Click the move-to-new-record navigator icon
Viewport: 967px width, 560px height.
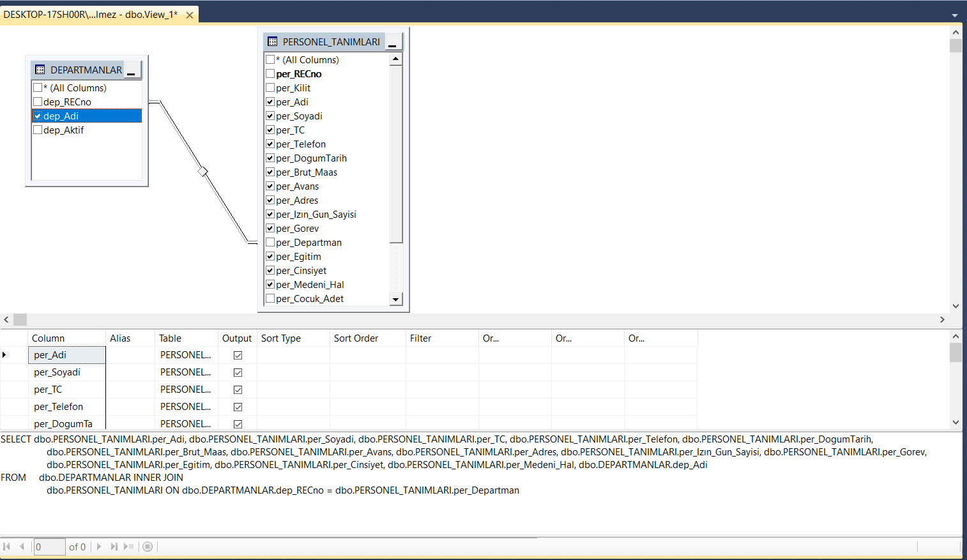(x=128, y=547)
